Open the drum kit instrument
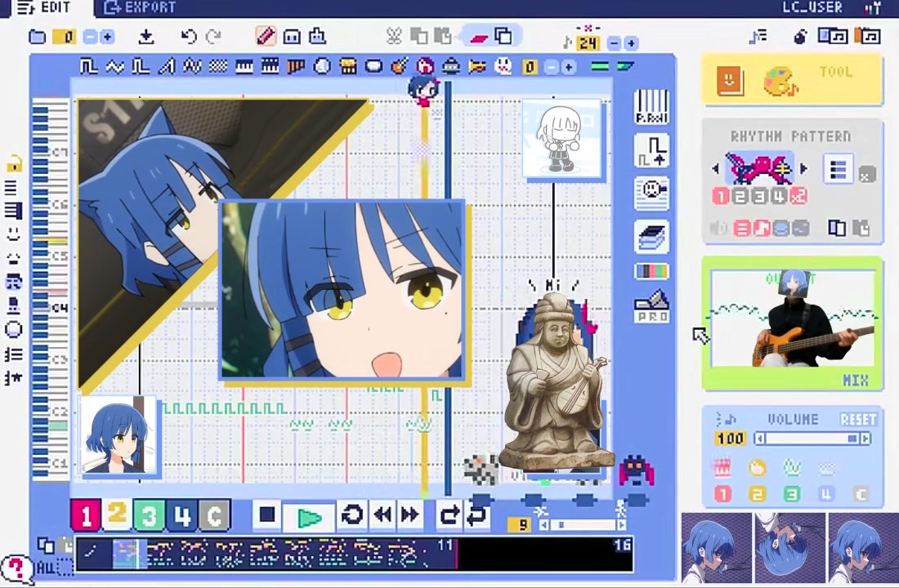The image size is (899, 588). pos(347,66)
